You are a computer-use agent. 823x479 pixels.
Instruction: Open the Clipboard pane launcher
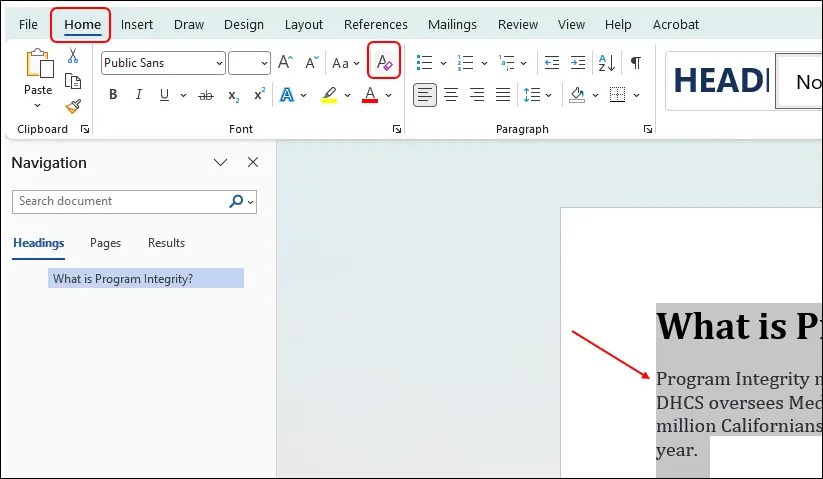click(85, 129)
